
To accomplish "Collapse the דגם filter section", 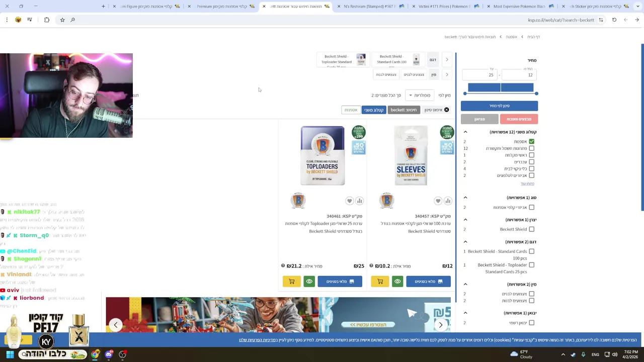I will click(465, 242).
